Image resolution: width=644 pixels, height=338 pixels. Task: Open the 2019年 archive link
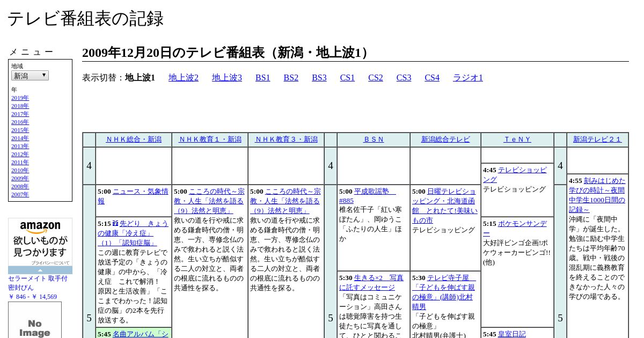[20, 98]
